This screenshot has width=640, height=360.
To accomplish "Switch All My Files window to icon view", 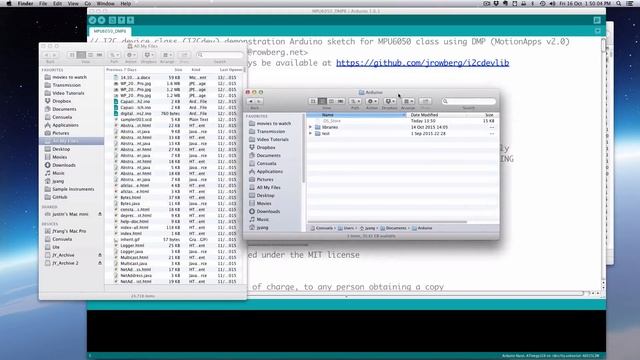I will [x=72, y=55].
